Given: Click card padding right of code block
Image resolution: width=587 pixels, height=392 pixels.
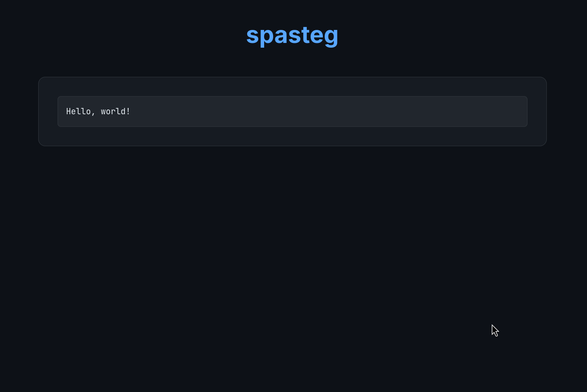Looking at the screenshot, I should pyautogui.click(x=537, y=111).
